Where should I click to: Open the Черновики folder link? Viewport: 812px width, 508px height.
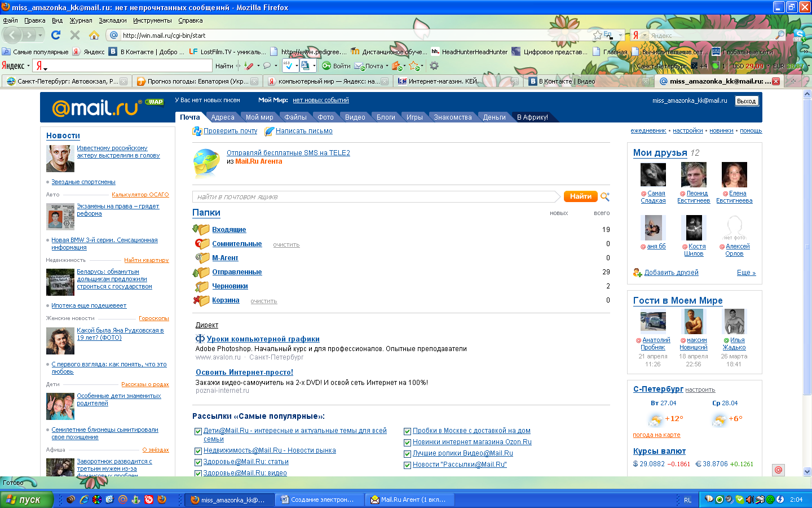pyautogui.click(x=230, y=286)
